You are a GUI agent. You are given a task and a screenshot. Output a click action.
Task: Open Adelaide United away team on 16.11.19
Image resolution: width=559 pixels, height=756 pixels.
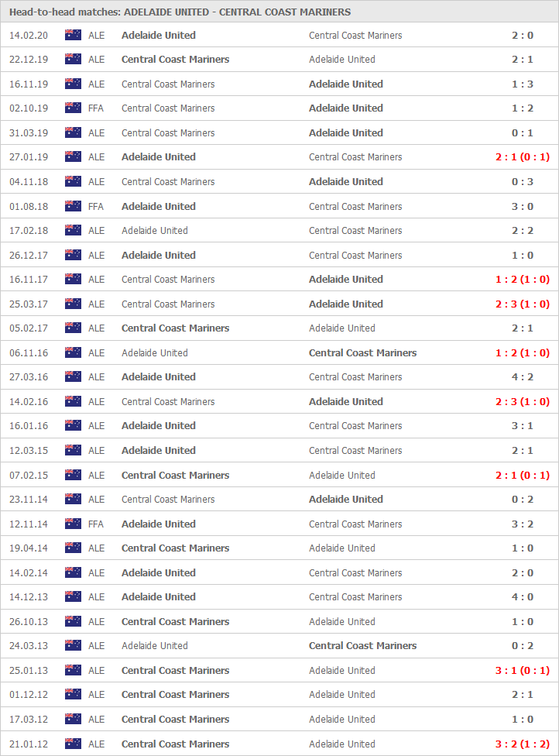(346, 84)
